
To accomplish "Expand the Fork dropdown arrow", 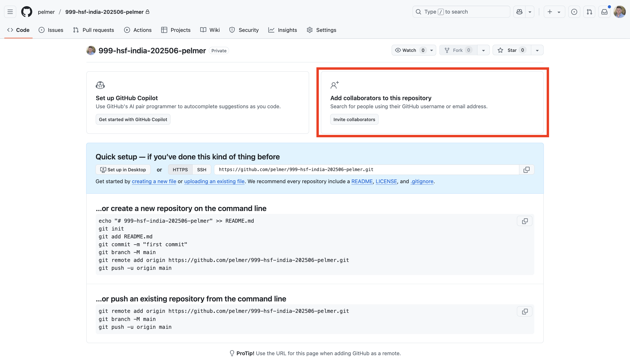I will pyautogui.click(x=483, y=50).
